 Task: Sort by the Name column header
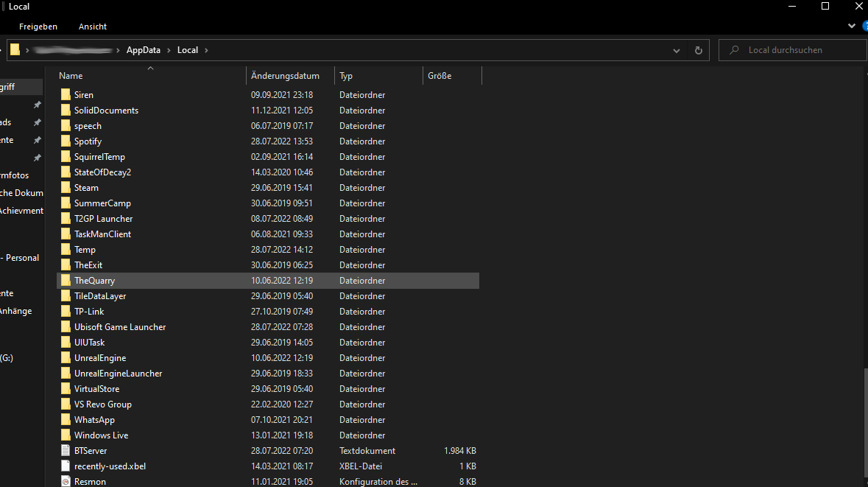tap(151, 76)
